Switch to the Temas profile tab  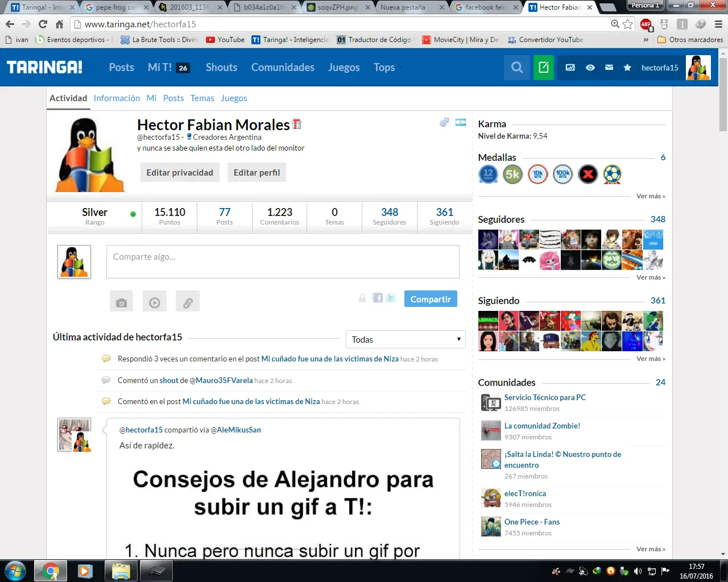pos(202,98)
